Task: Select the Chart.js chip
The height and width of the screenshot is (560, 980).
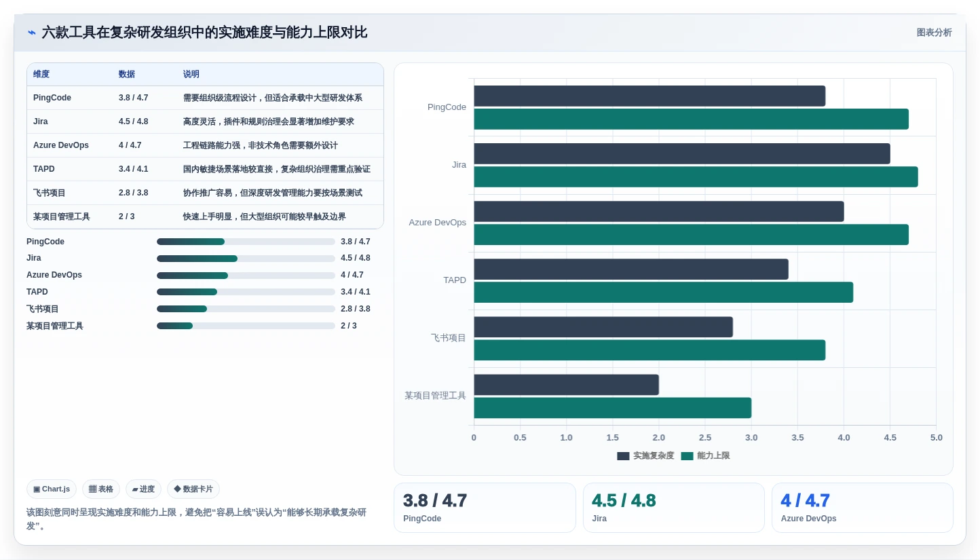Action: point(52,489)
